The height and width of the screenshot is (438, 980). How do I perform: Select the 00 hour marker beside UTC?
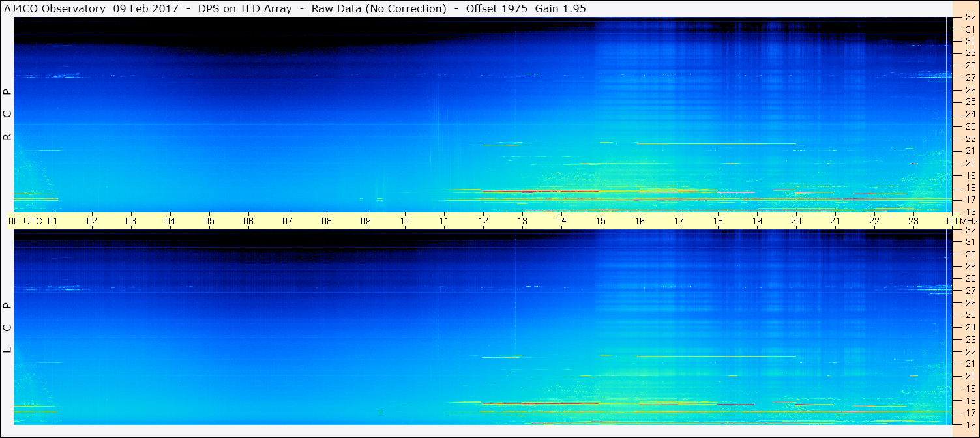14,221
